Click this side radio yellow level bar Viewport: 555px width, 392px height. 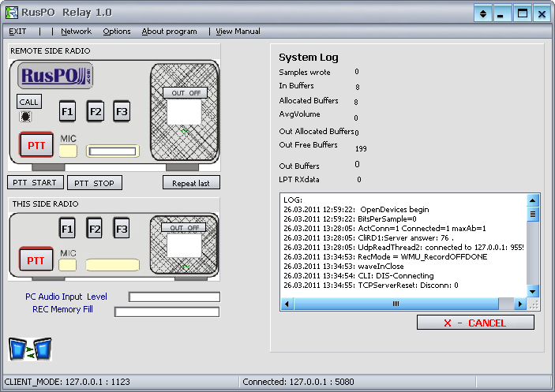(113, 265)
